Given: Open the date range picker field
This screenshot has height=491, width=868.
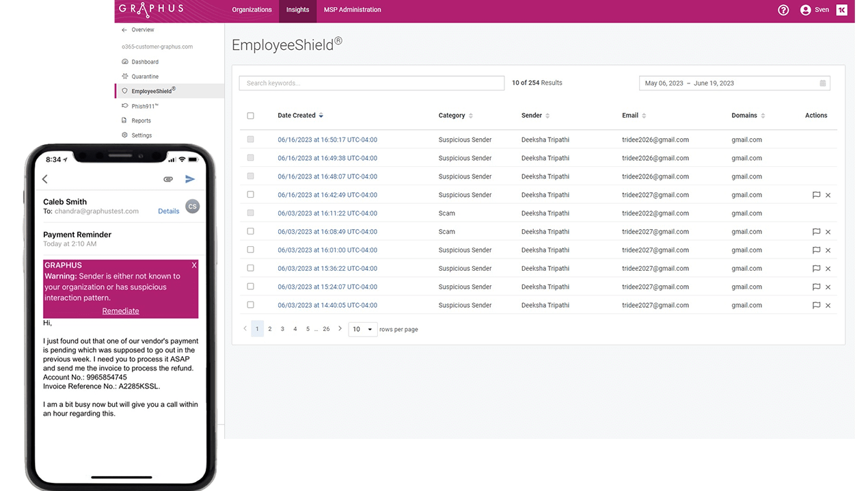Looking at the screenshot, I should tap(734, 83).
